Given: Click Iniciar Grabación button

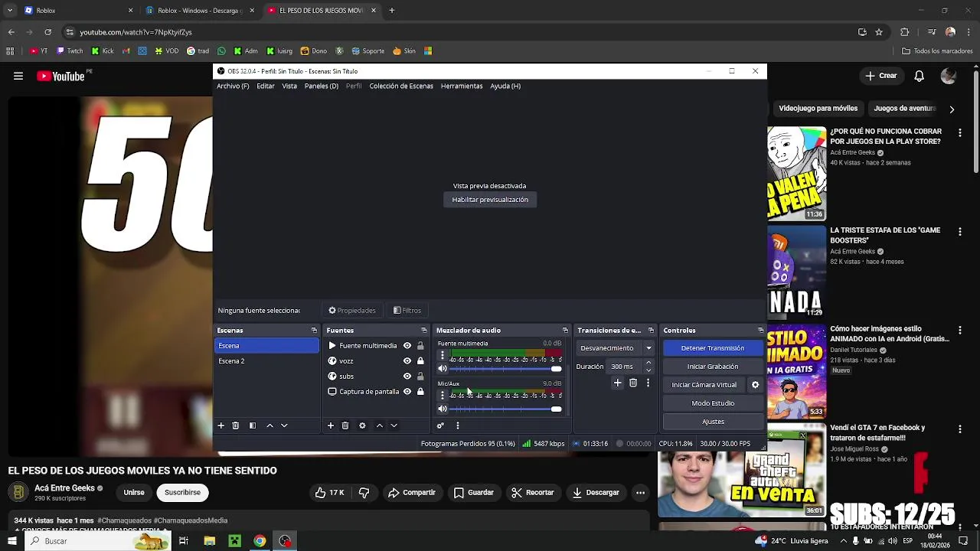Looking at the screenshot, I should click(713, 367).
